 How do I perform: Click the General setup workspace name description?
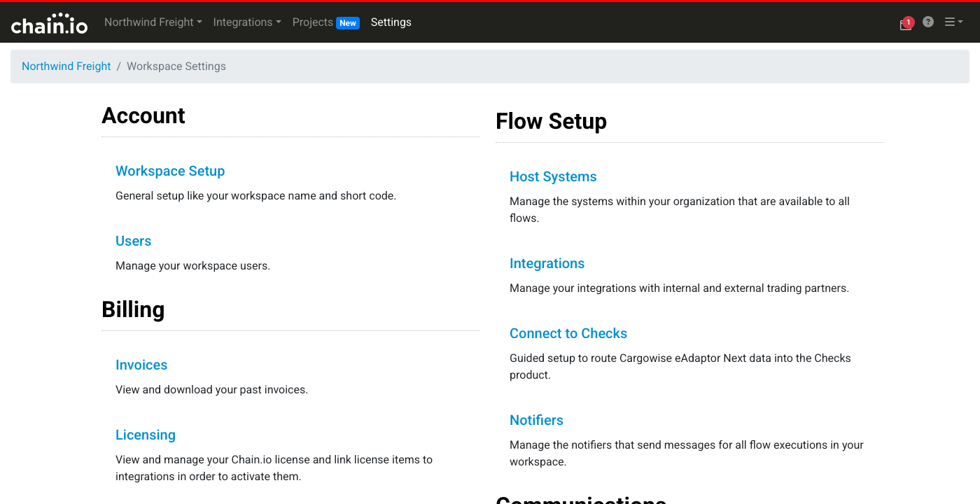tap(255, 196)
